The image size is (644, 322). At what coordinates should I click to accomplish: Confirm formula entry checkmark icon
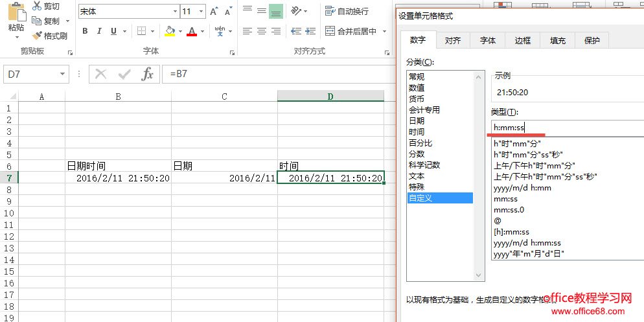click(x=124, y=75)
